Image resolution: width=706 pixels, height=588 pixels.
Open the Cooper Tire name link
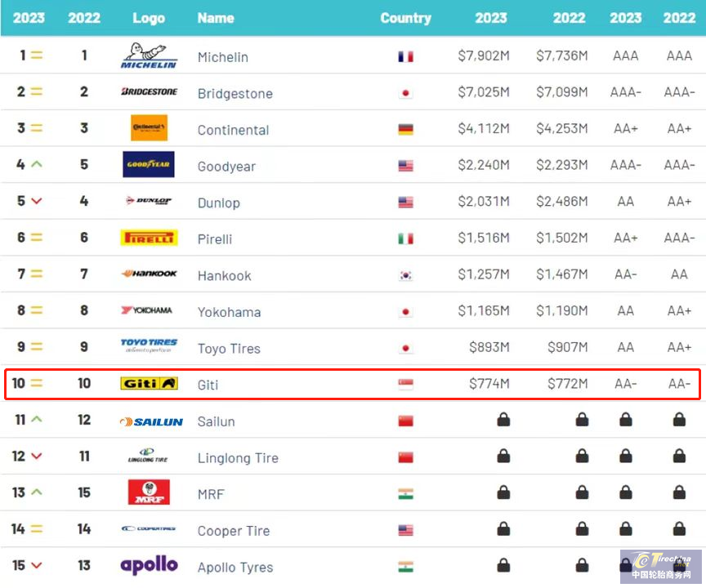pos(234,531)
